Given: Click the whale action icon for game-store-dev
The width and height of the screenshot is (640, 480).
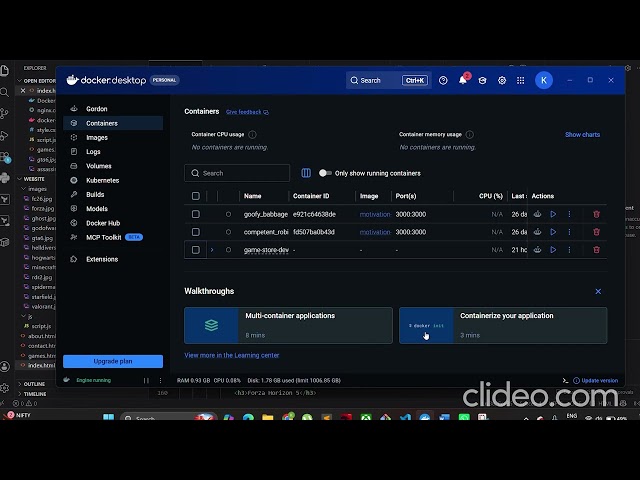Looking at the screenshot, I should [538, 250].
